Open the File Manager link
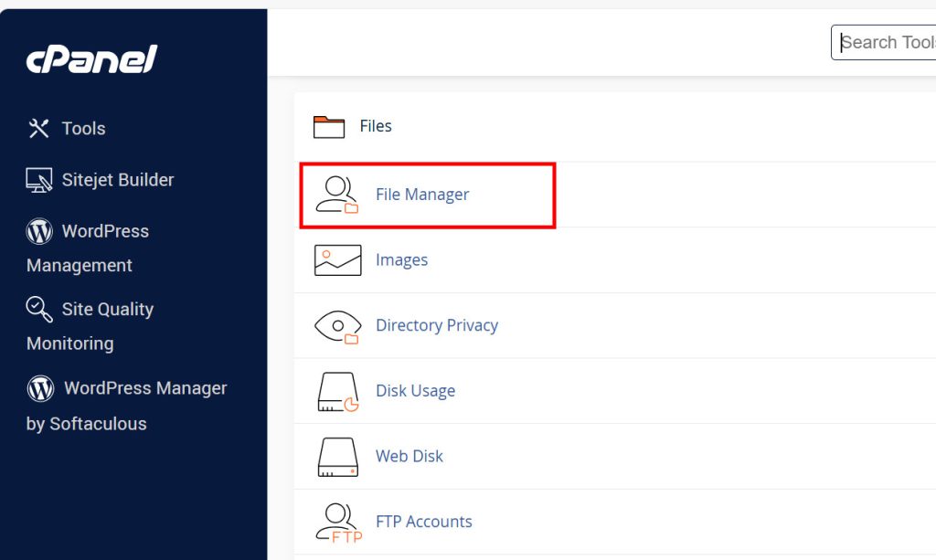Viewport: 936px width, 560px height. [422, 195]
